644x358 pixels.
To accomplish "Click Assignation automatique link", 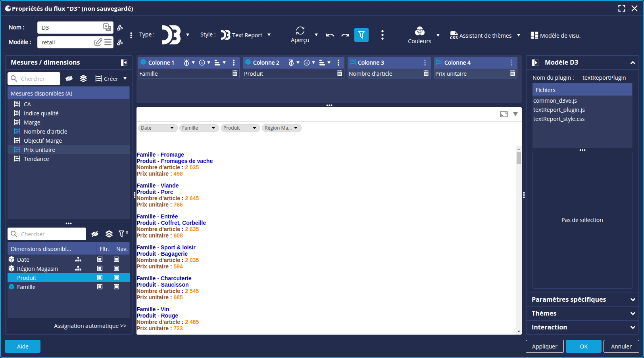I will (x=90, y=326).
